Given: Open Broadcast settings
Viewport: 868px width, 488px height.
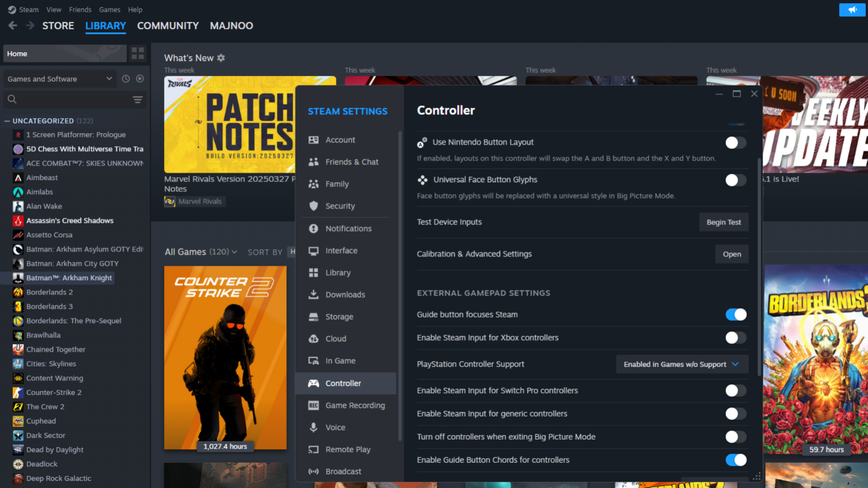Looking at the screenshot, I should pos(345,471).
